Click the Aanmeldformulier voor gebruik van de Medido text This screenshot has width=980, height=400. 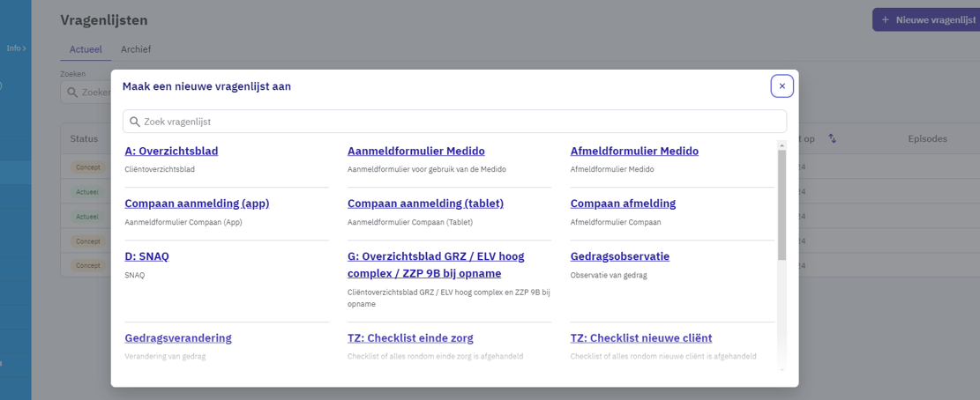[427, 169]
